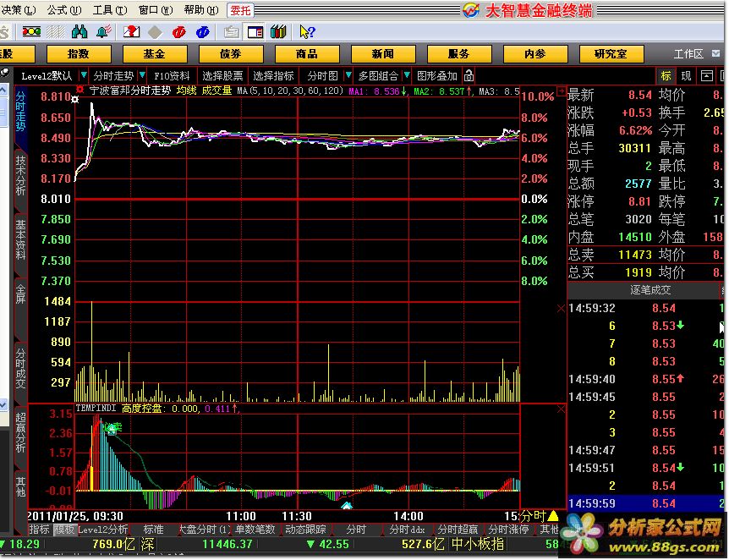Screen dimensions: 729x560
Task: Click the 债券 yellow button
Action: tap(231, 54)
